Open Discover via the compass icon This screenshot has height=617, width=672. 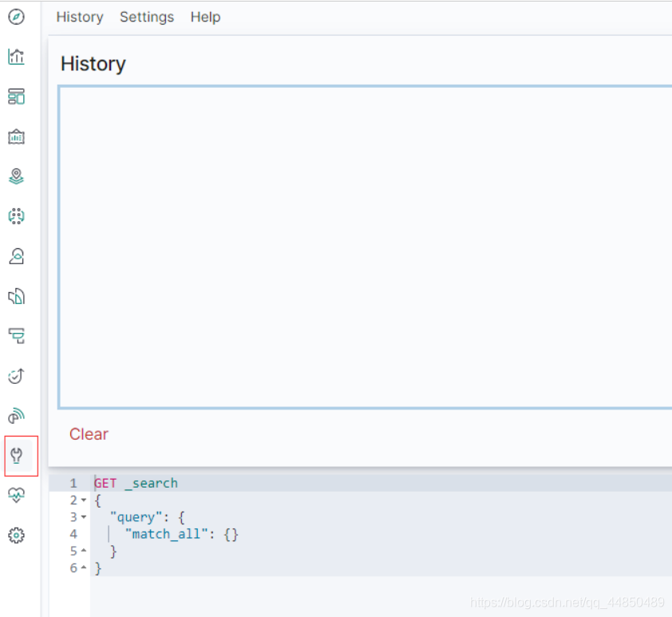[x=16, y=17]
